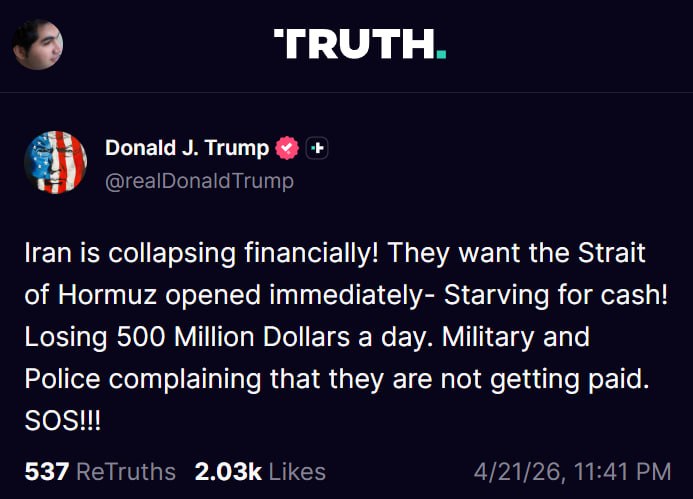This screenshot has width=693, height=499.
Task: Select the Likes label
Action: point(297,471)
